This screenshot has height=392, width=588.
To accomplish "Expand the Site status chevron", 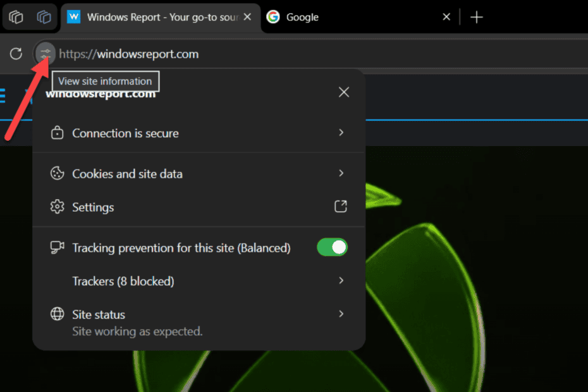I will pyautogui.click(x=341, y=314).
